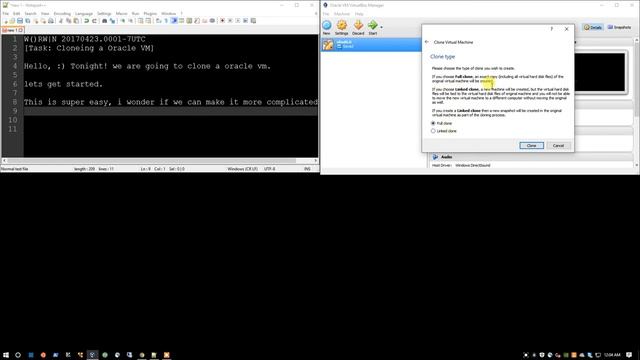This screenshot has width=640, height=360.
Task: Click 'Windows (CR LF)' in Notepad++ status bar
Action: pyautogui.click(x=242, y=169)
